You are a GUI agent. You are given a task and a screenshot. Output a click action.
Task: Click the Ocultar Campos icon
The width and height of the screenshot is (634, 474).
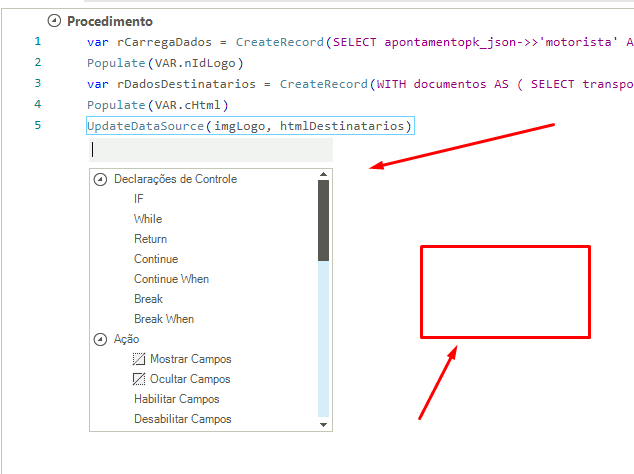tap(140, 379)
